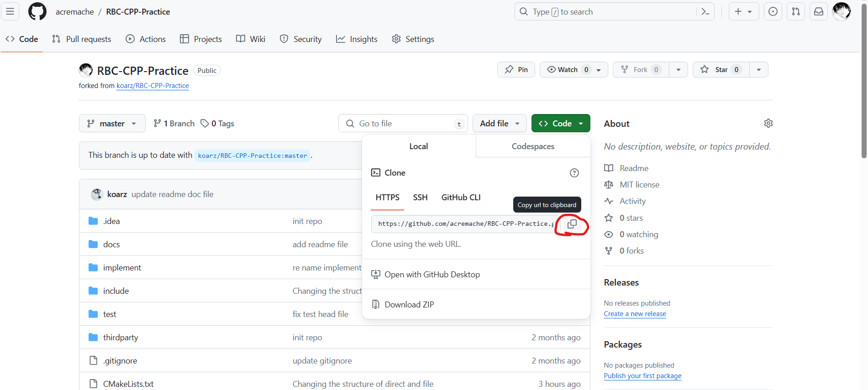Open the notifications inbox icon
Image resolution: width=868 pixels, height=390 pixels.
(819, 11)
